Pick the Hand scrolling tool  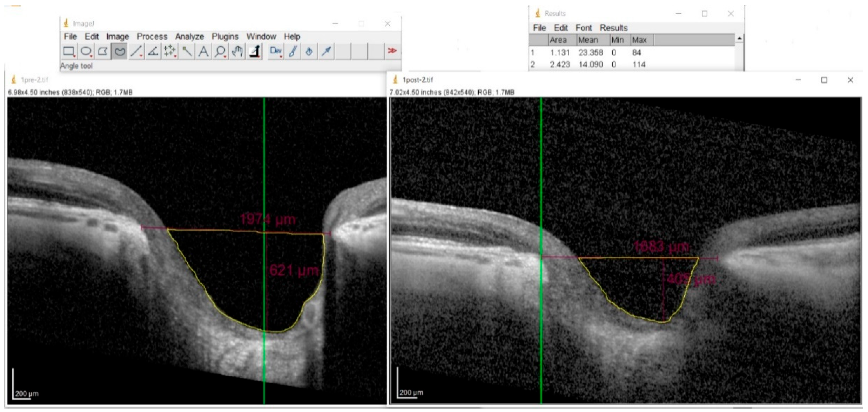[x=237, y=51]
